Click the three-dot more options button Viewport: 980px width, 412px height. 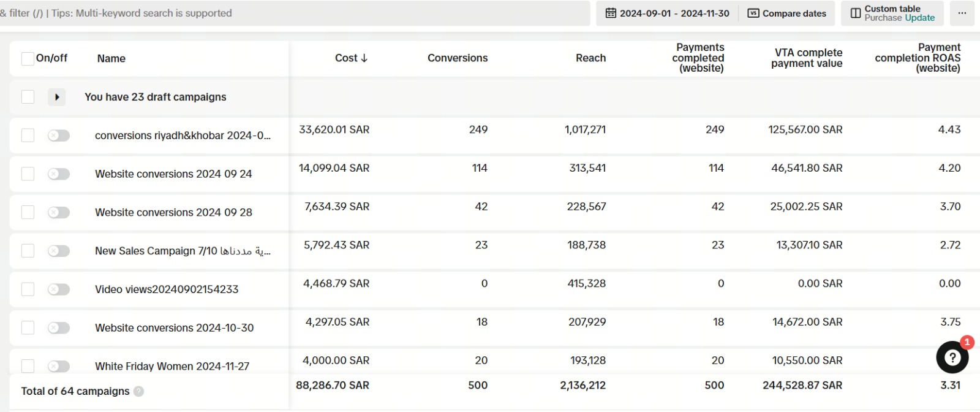(962, 13)
